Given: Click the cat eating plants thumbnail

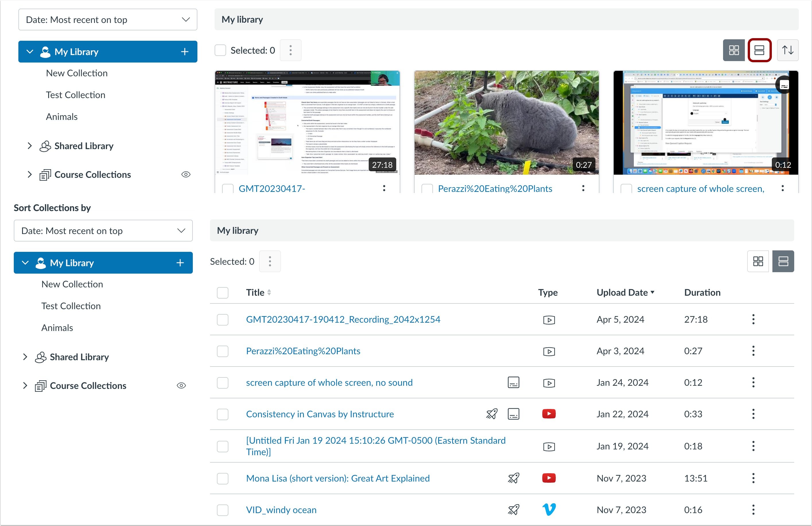Looking at the screenshot, I should 506,123.
